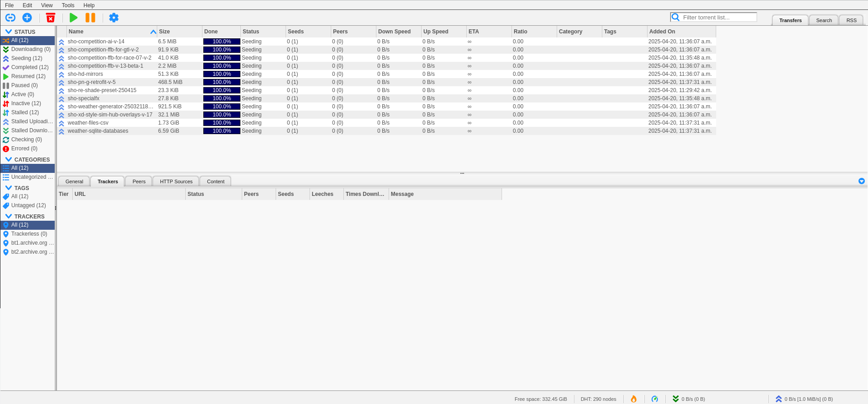Collapse the CATEGORIES sidebar section
The width and height of the screenshot is (868, 404).
[x=9, y=159]
